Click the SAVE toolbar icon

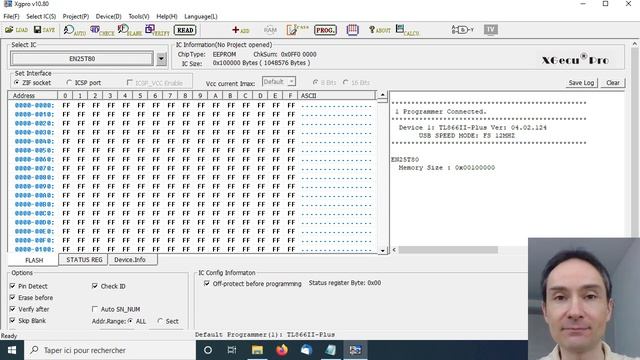click(44, 30)
